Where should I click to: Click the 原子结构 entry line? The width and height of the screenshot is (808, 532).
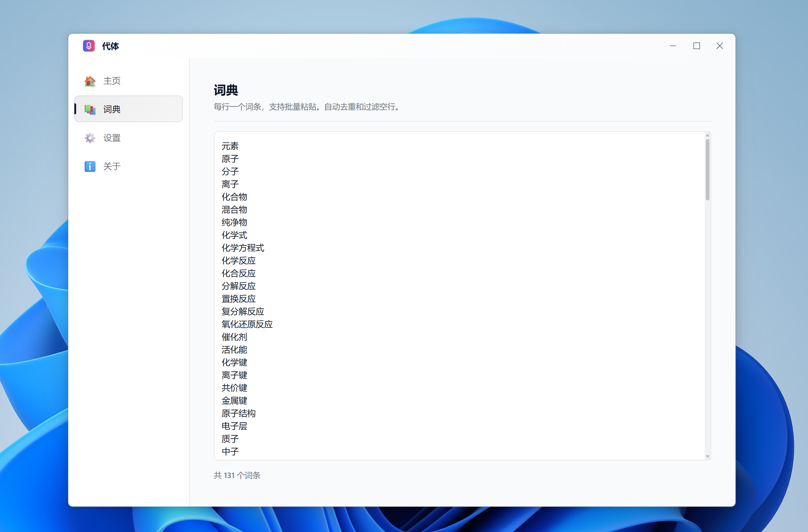(x=239, y=413)
